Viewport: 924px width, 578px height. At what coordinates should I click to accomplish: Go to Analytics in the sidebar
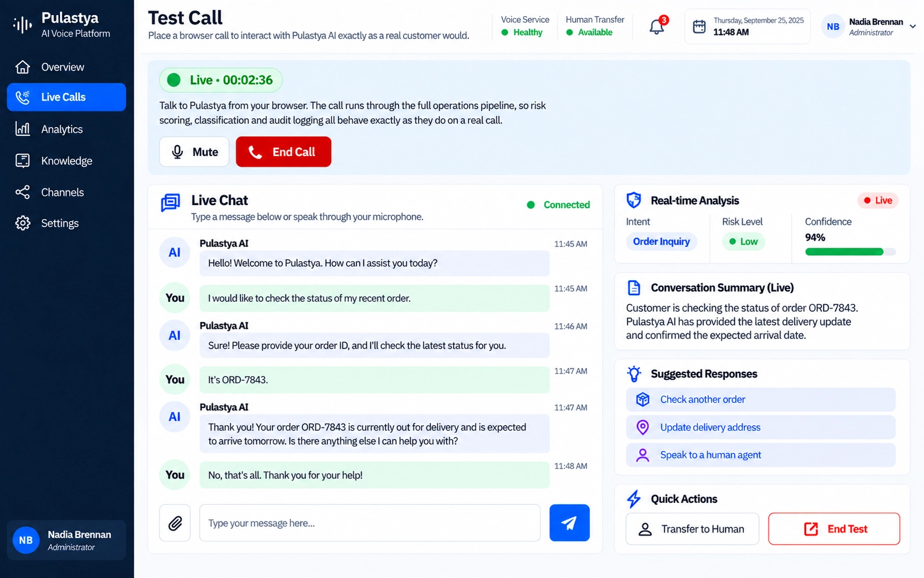pyautogui.click(x=66, y=129)
